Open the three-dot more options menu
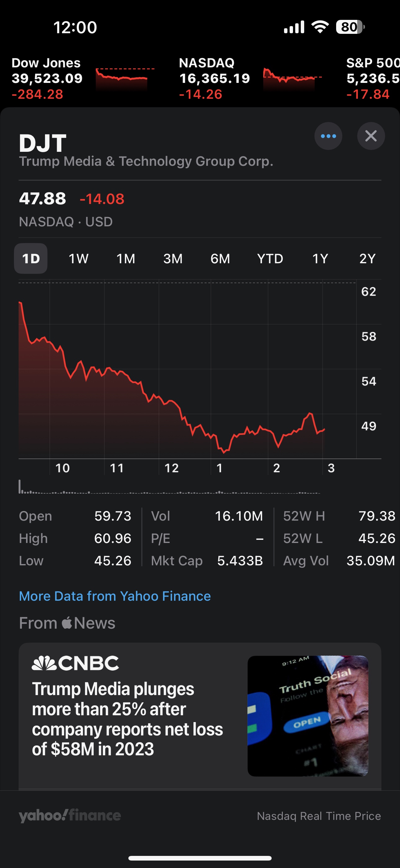 click(x=328, y=136)
